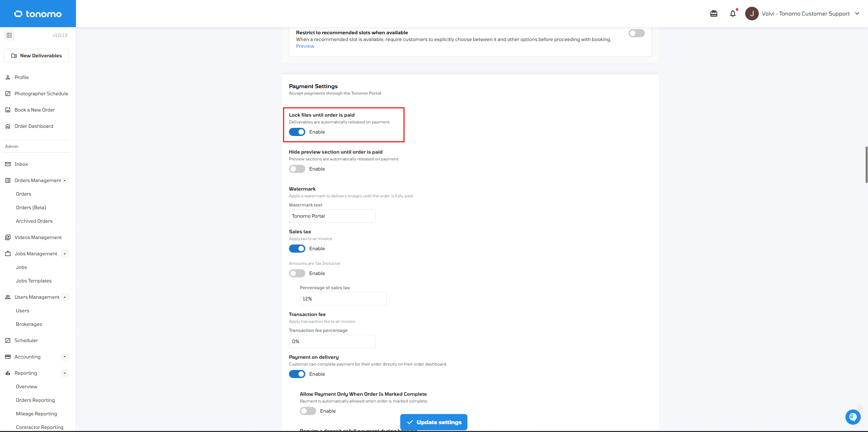Viewport: 868px width, 432px height.
Task: Disable Lock files until order is paid
Action: pos(297,132)
